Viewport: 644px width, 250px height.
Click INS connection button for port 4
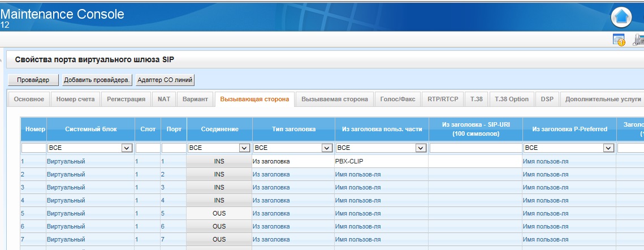pyautogui.click(x=219, y=200)
